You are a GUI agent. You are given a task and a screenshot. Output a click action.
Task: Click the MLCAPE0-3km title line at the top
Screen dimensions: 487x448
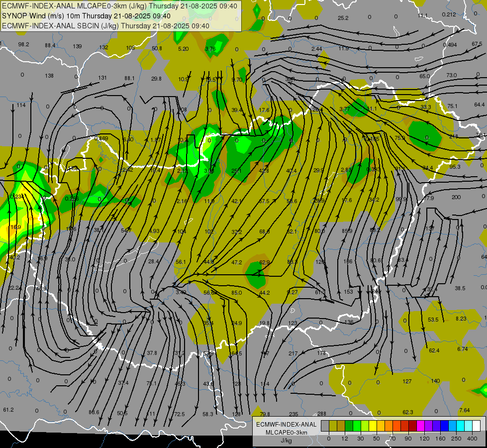119,6
